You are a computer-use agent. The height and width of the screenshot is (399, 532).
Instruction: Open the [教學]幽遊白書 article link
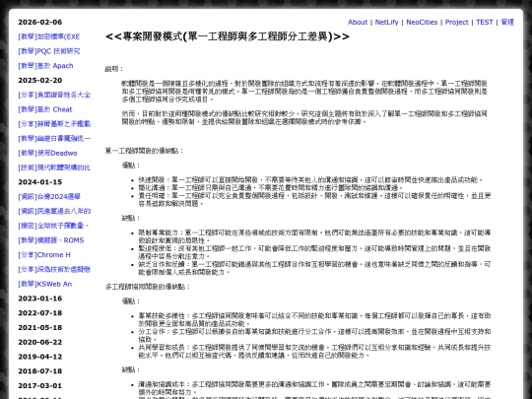(54, 139)
